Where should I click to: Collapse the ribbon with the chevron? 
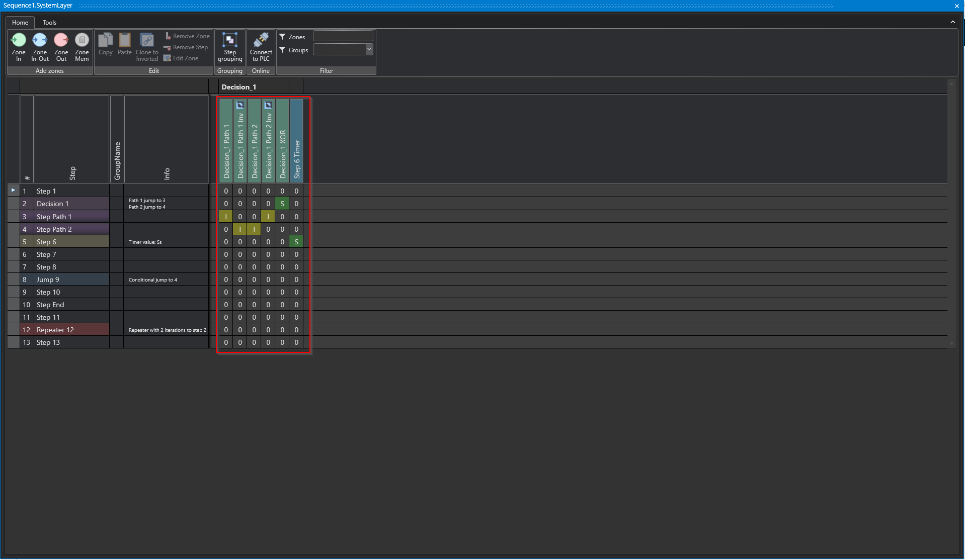pyautogui.click(x=952, y=22)
